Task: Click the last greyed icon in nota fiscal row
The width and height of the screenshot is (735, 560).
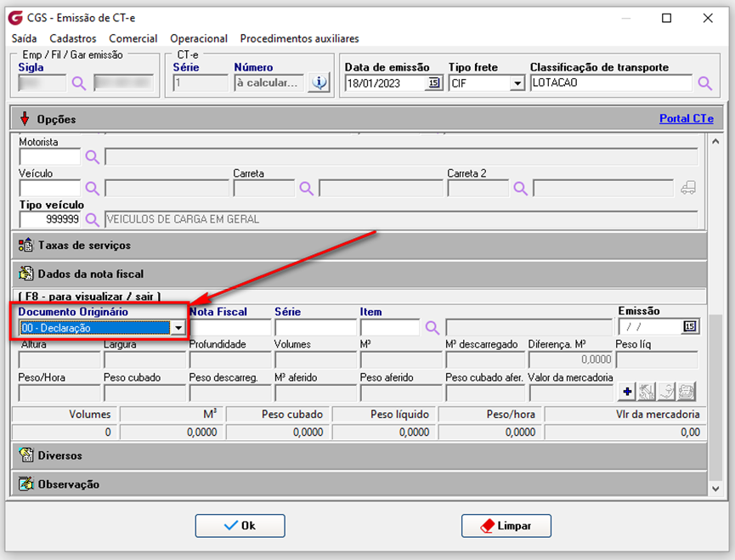Action: point(687,392)
